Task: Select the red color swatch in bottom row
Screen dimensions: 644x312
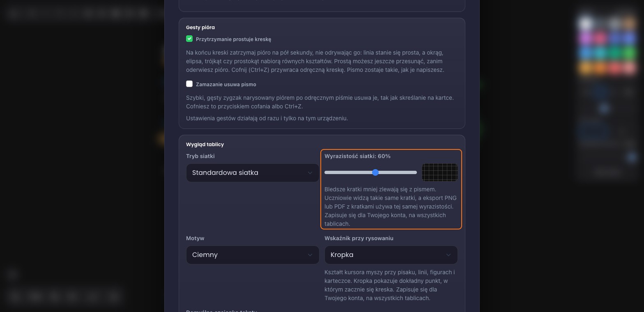Action: 614,68
